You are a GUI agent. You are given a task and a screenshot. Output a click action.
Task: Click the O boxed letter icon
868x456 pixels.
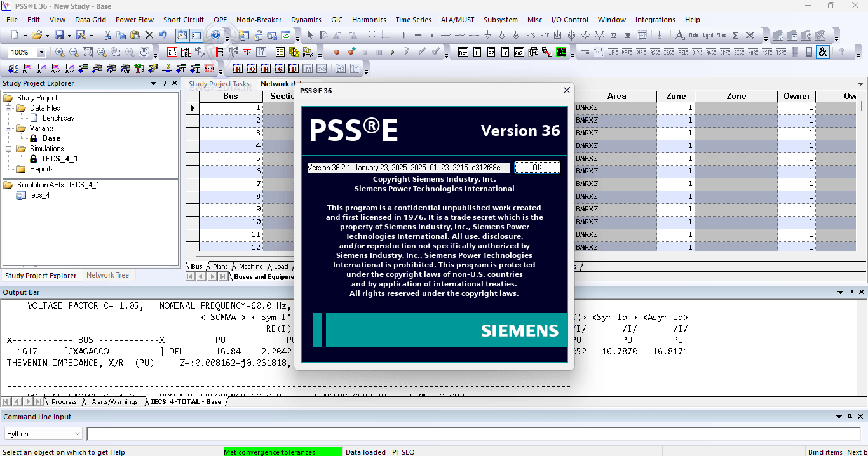[x=252, y=69]
